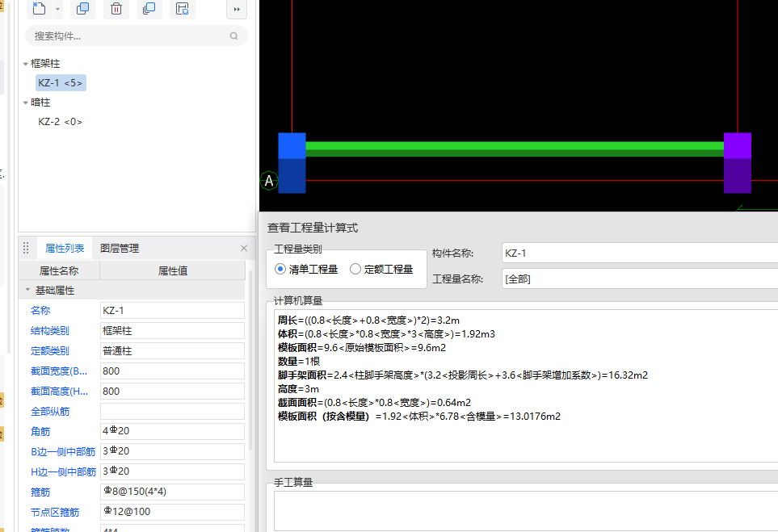Click the property list vertical scrollbar
The image size is (778, 532).
(x=250, y=360)
